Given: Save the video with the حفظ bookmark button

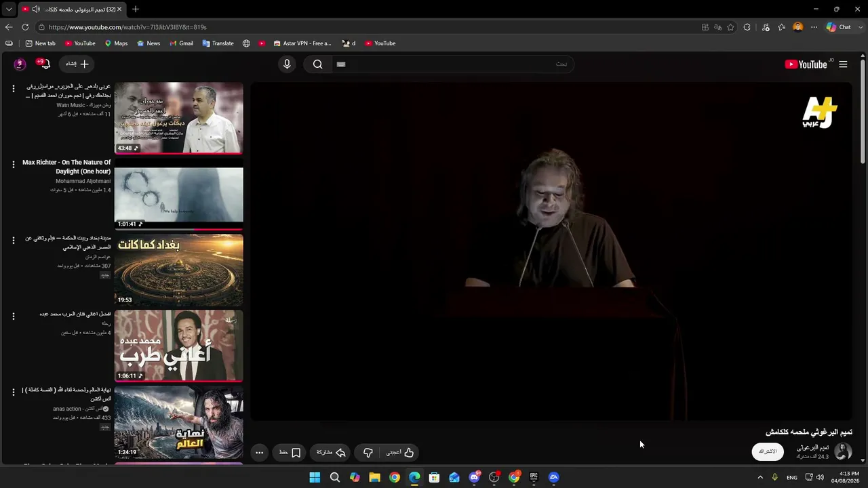Looking at the screenshot, I should pyautogui.click(x=290, y=453).
